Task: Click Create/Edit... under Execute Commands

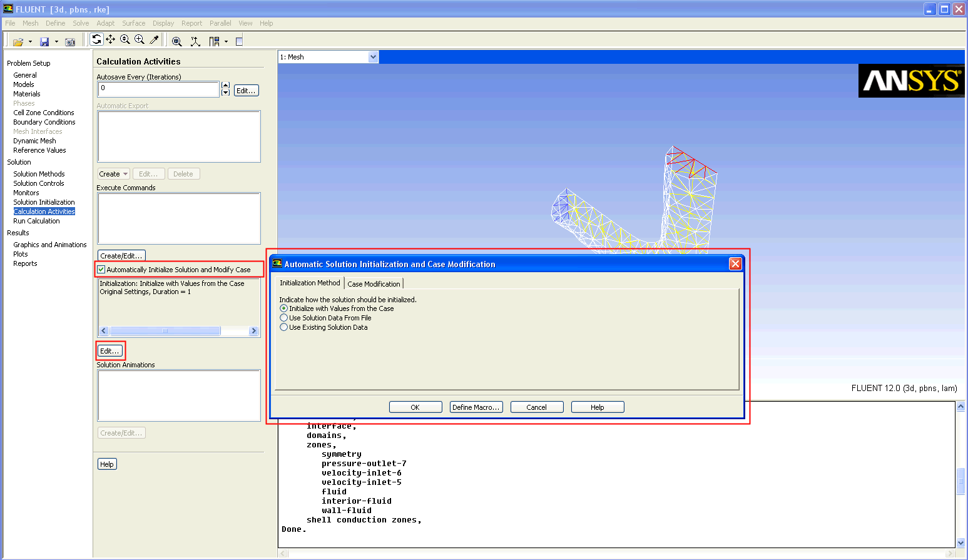Action: (x=121, y=256)
